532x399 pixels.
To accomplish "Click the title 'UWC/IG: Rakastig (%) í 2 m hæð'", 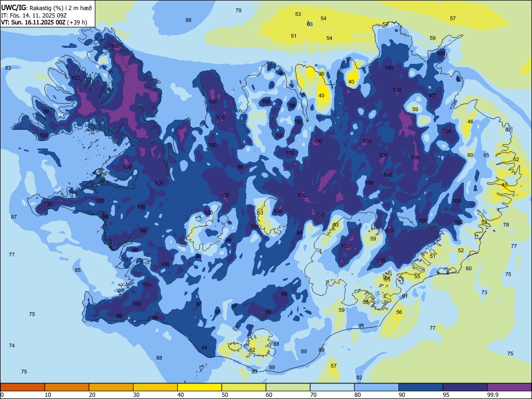I will [46, 7].
